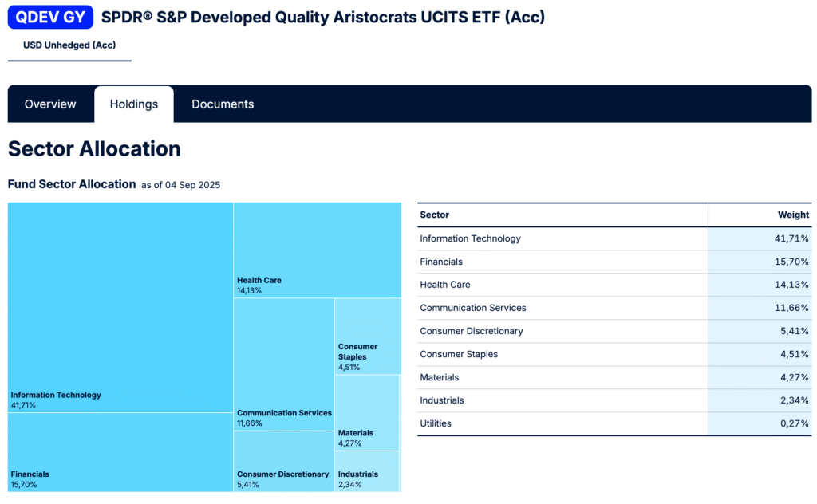
Task: Select Utilities in the sector table
Action: (436, 423)
